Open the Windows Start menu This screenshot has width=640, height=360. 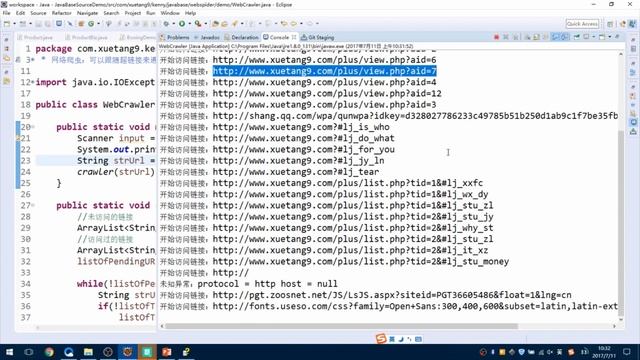point(9,352)
